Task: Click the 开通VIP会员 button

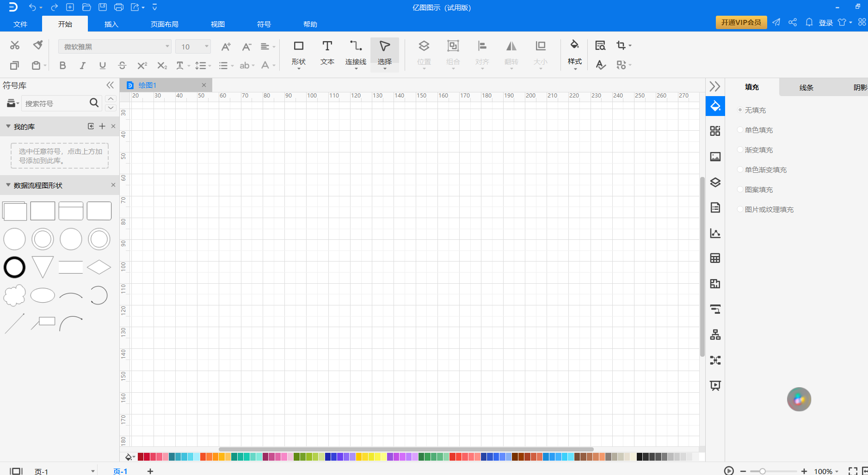Action: tap(741, 22)
